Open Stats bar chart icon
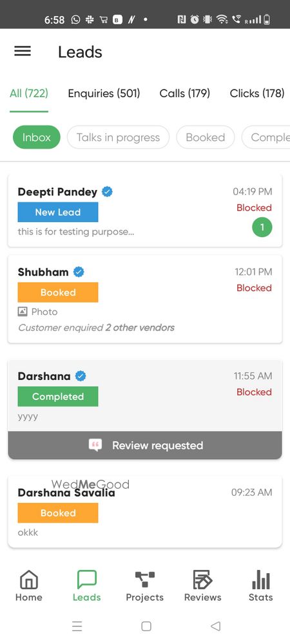This screenshot has width=290, height=644. point(261,580)
